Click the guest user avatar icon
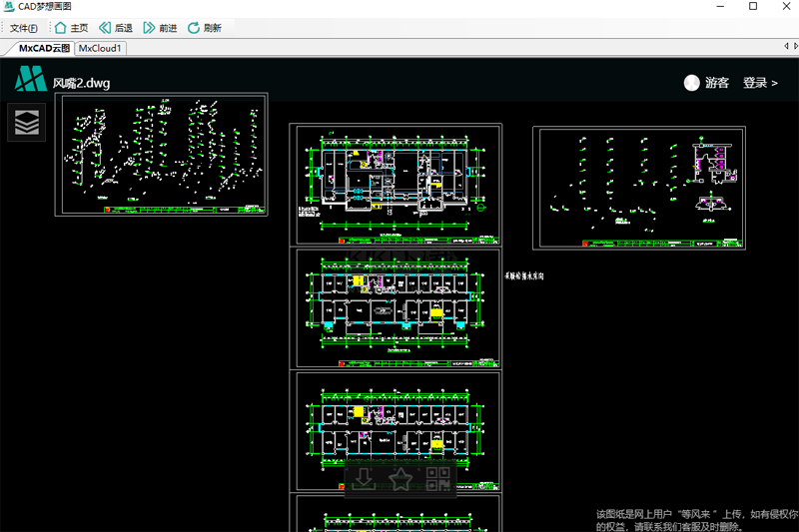The image size is (799, 532). (691, 83)
